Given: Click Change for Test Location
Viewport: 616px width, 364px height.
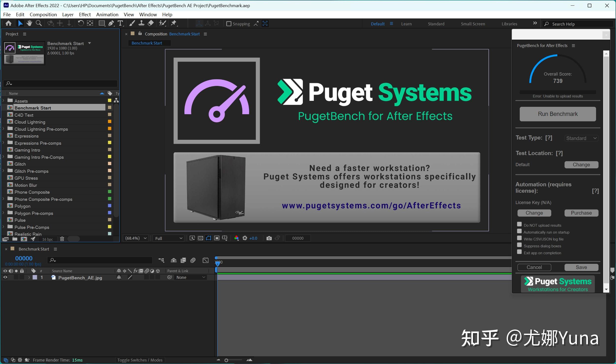Looking at the screenshot, I should (x=581, y=165).
